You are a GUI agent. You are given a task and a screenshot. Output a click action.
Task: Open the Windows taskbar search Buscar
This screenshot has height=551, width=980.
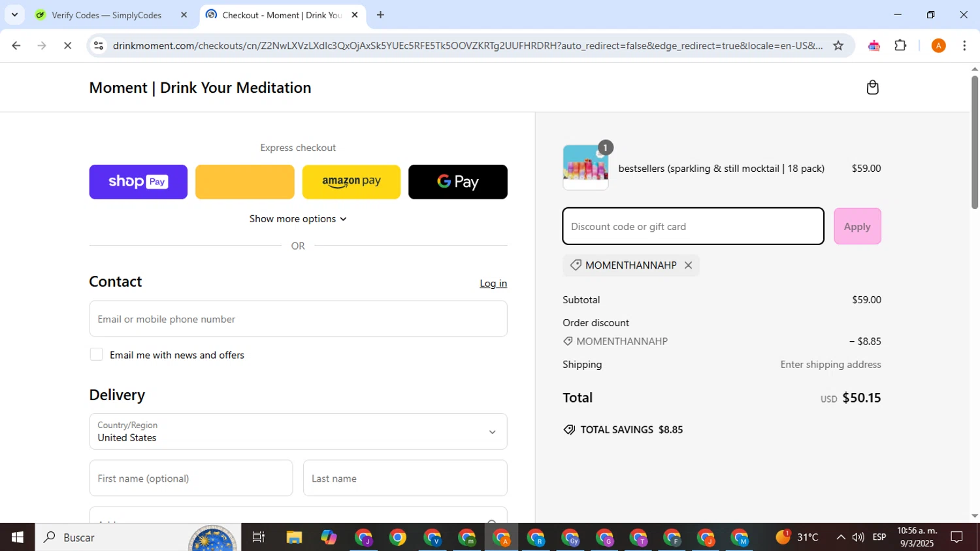point(137,537)
